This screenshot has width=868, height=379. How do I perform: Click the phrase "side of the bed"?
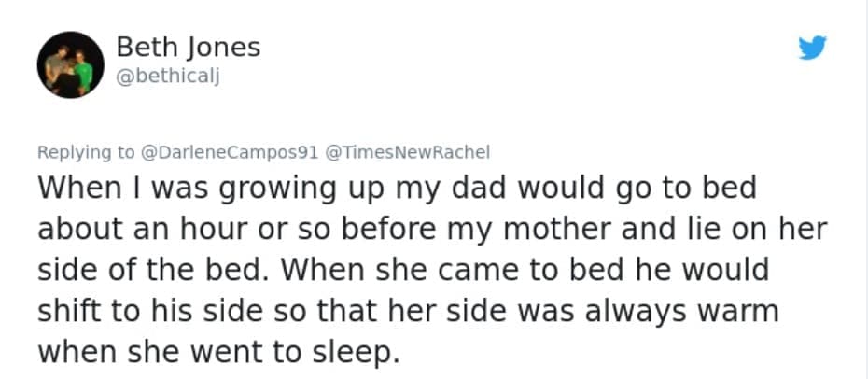click(147, 271)
